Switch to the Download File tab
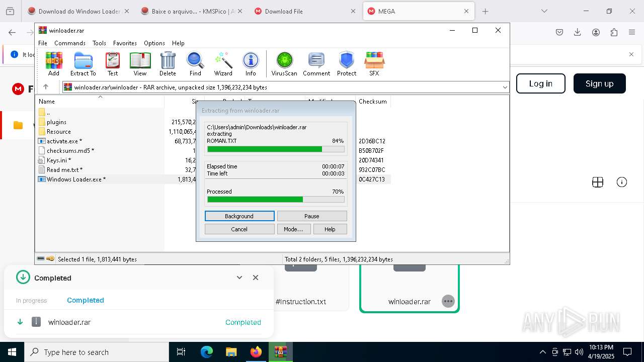The height and width of the screenshot is (362, 644). [x=305, y=11]
